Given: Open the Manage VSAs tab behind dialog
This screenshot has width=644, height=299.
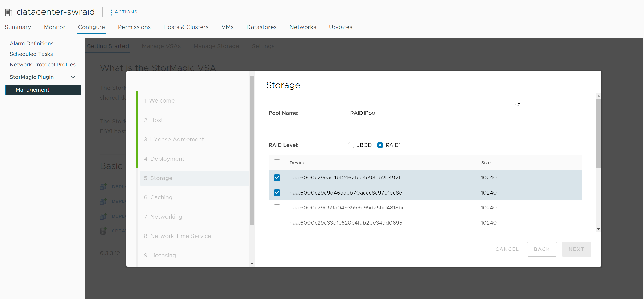Looking at the screenshot, I should (x=161, y=46).
